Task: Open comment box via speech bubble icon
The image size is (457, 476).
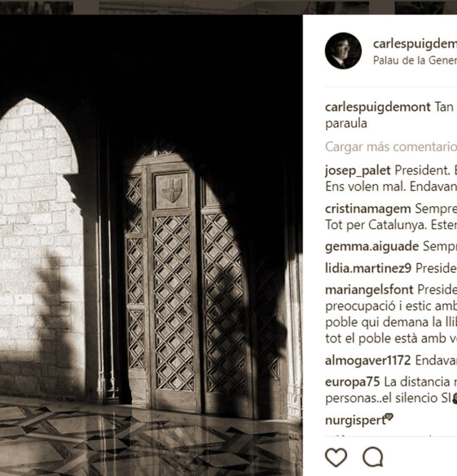Action: [373, 457]
